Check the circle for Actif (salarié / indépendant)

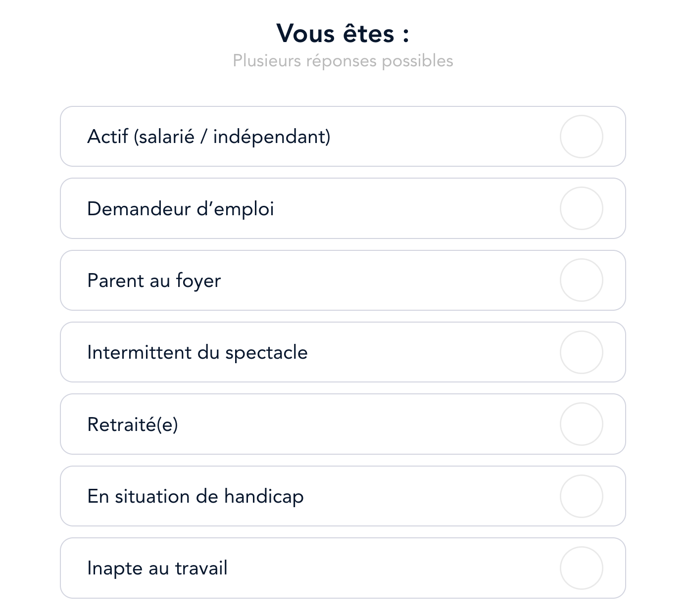pos(581,137)
